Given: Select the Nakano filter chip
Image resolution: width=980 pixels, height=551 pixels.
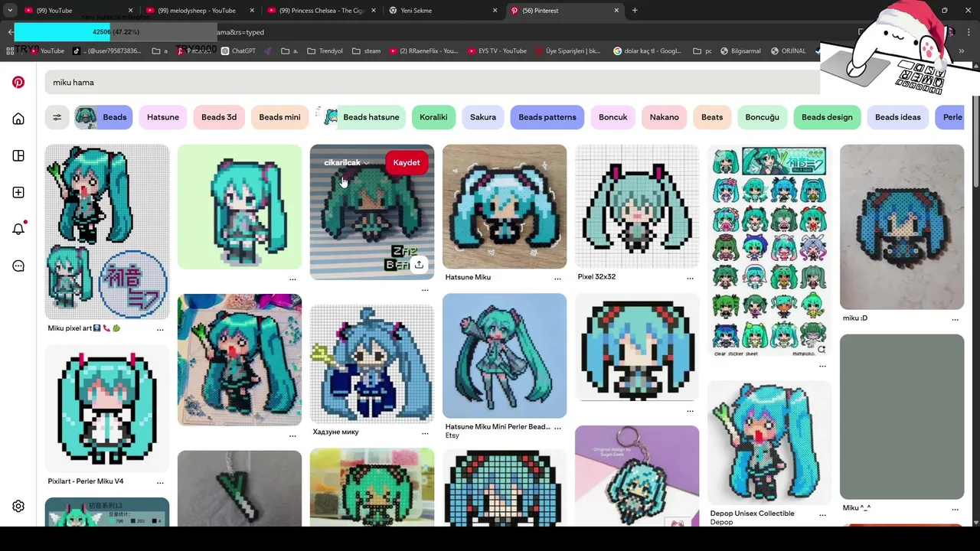Looking at the screenshot, I should point(664,117).
